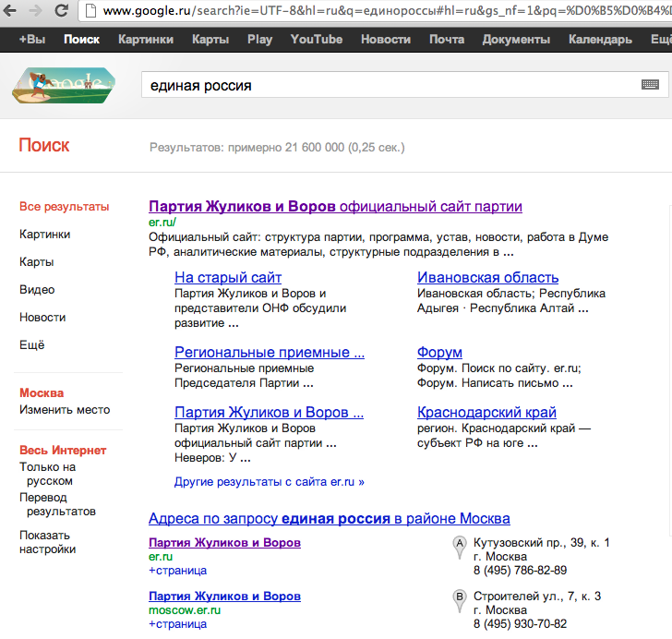The height and width of the screenshot is (639, 672).
Task: Choose 'Только на русском' filter
Action: [x=48, y=474]
